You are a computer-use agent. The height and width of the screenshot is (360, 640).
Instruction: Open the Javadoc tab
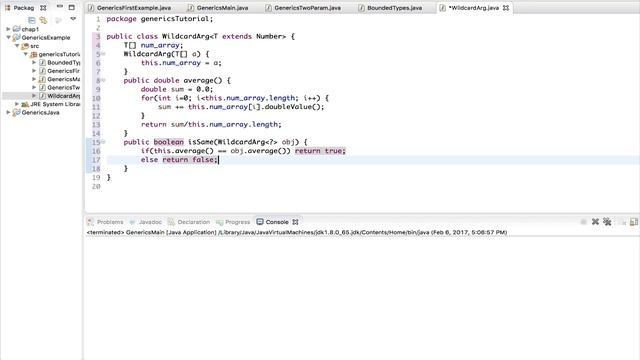146,222
